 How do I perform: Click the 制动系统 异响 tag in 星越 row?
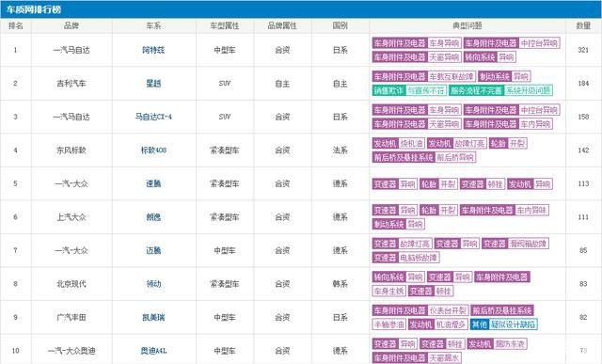point(504,76)
